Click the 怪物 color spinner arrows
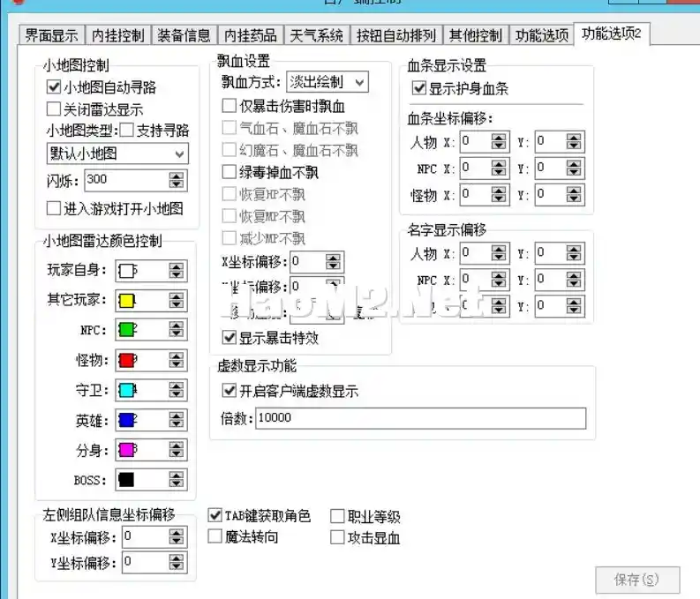The width and height of the screenshot is (700, 599). 177,360
